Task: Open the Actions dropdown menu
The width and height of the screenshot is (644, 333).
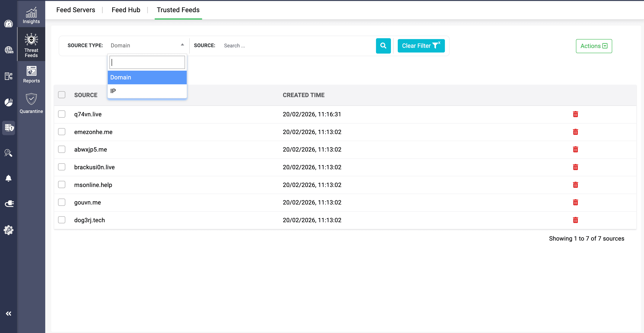Action: coord(594,46)
